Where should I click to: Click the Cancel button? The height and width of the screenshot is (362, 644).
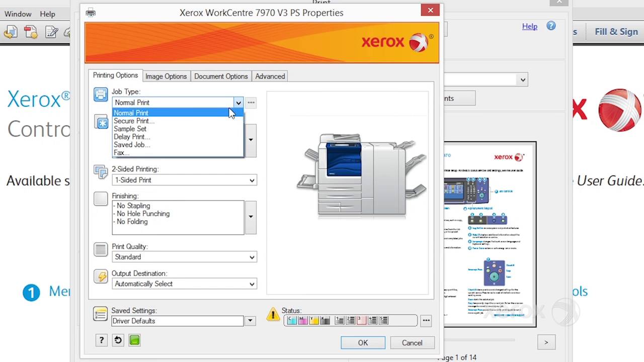tap(412, 343)
